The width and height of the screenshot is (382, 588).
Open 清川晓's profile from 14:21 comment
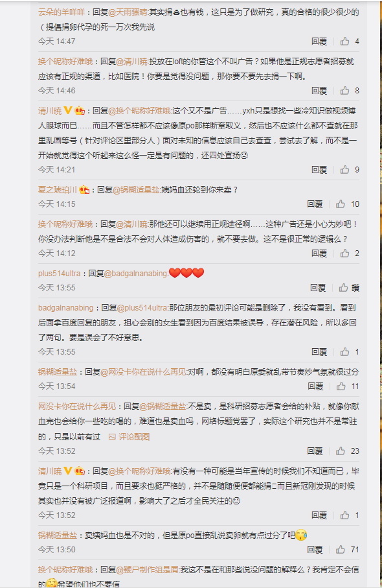(50, 111)
